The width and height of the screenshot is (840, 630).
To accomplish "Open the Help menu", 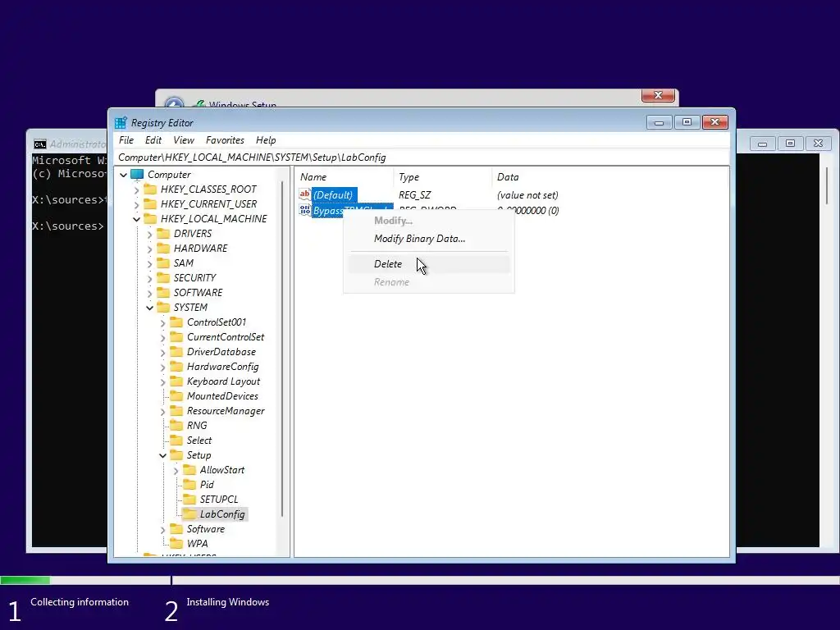I will (266, 140).
